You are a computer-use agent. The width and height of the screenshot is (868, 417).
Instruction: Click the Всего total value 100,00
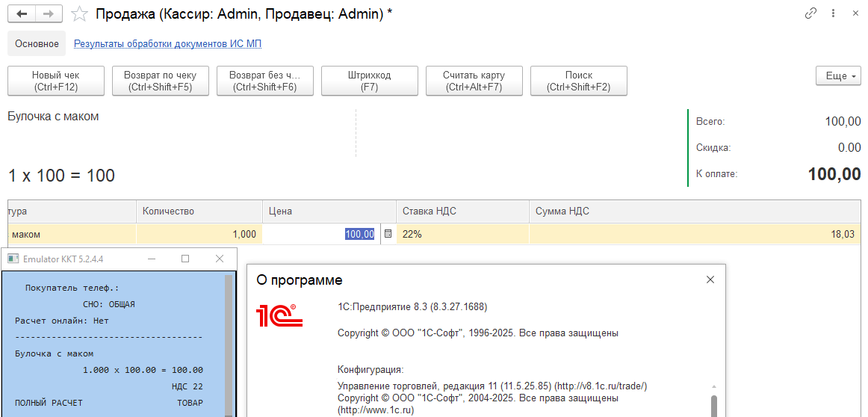[x=843, y=121]
